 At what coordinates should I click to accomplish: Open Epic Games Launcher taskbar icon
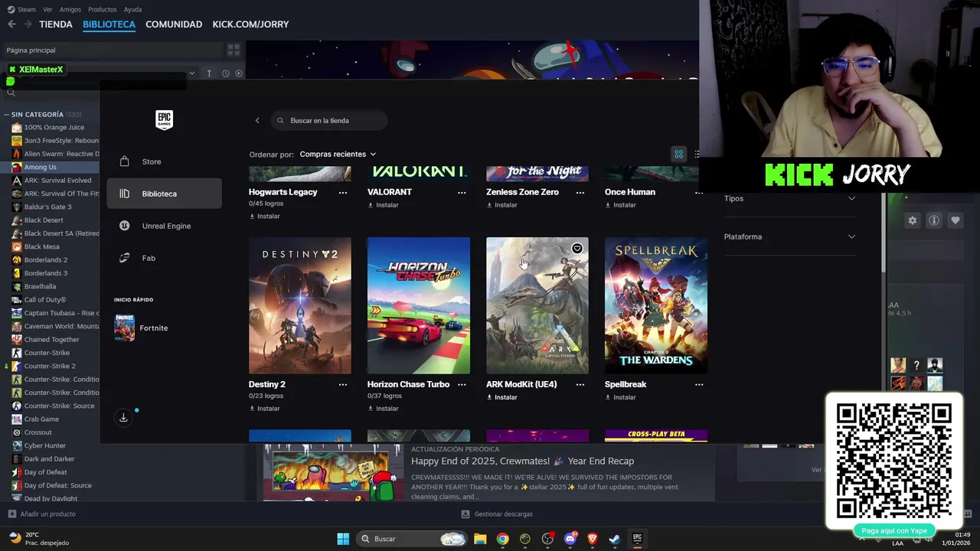pyautogui.click(x=637, y=539)
